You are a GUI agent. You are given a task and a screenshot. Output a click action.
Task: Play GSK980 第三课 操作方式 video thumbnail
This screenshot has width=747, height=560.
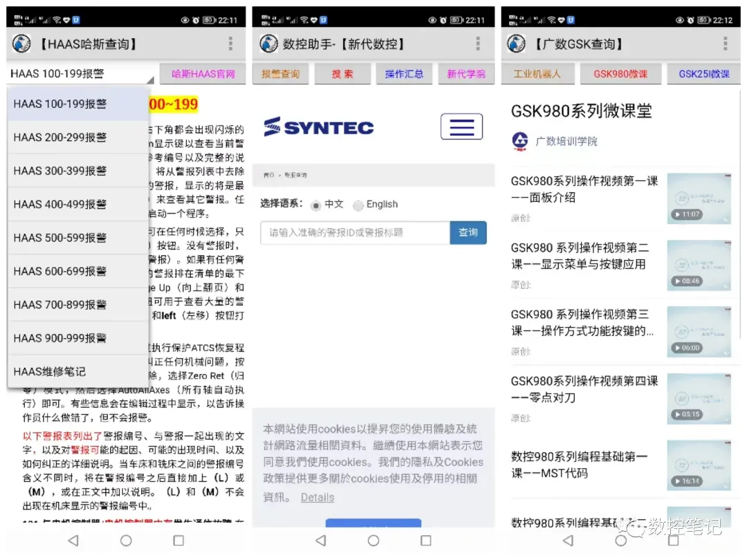(x=699, y=332)
